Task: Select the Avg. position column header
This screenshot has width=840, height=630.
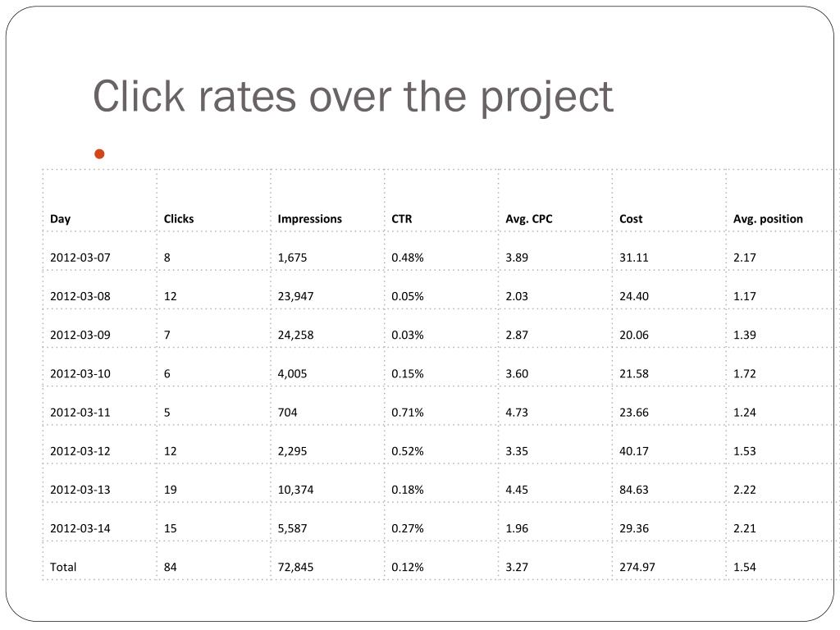Action: click(768, 218)
